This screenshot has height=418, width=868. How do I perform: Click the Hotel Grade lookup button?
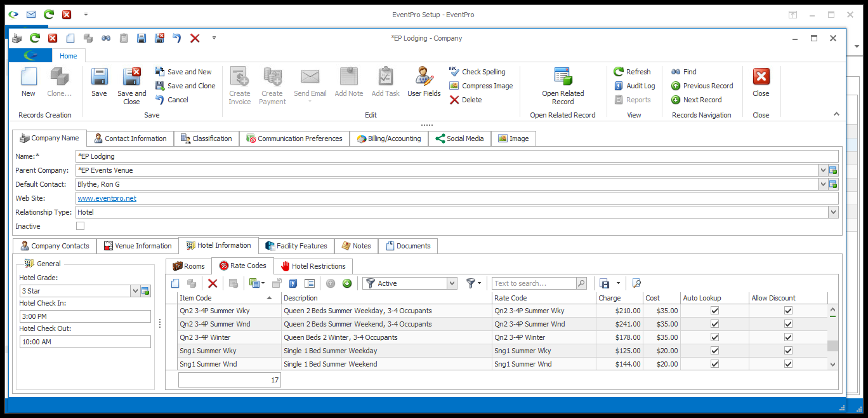pos(145,291)
